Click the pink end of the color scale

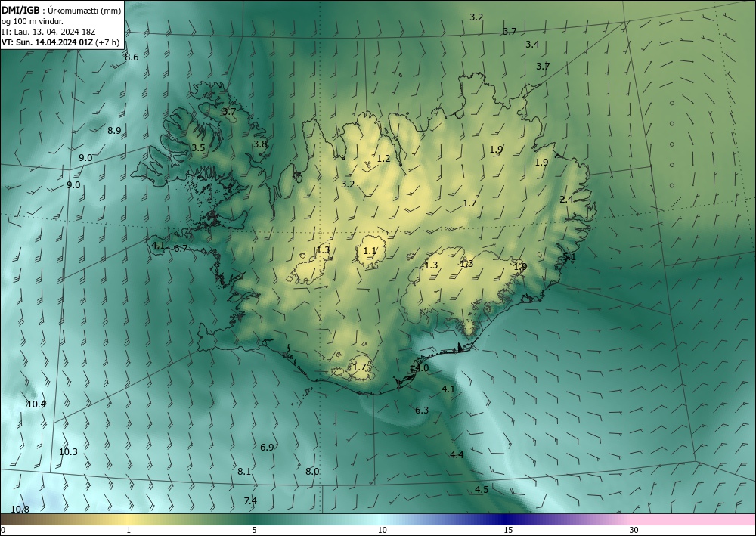pyautogui.click(x=694, y=519)
